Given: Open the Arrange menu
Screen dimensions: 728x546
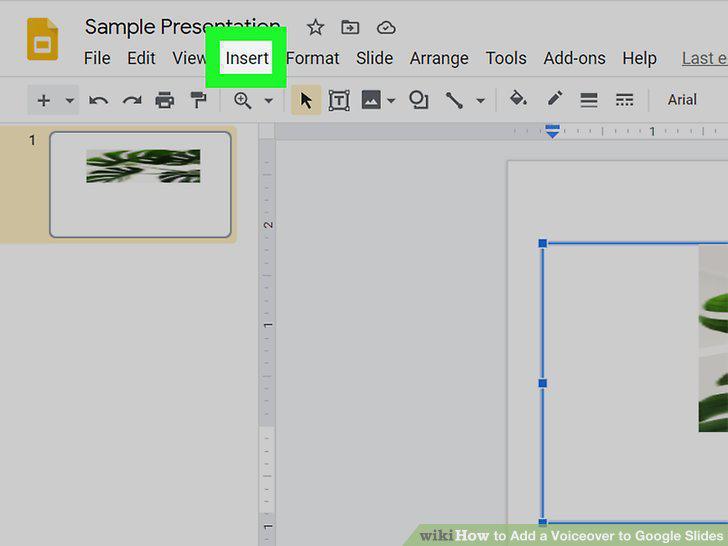Looking at the screenshot, I should (x=439, y=58).
